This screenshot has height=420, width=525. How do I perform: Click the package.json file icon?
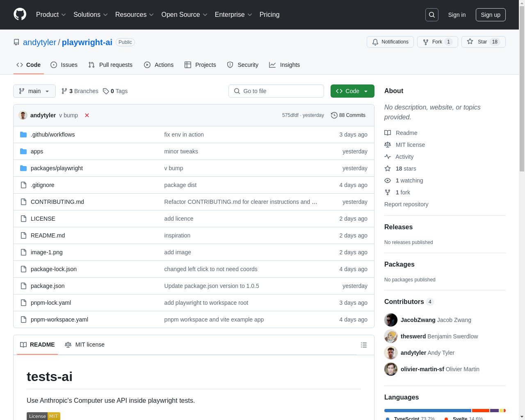tap(23, 286)
